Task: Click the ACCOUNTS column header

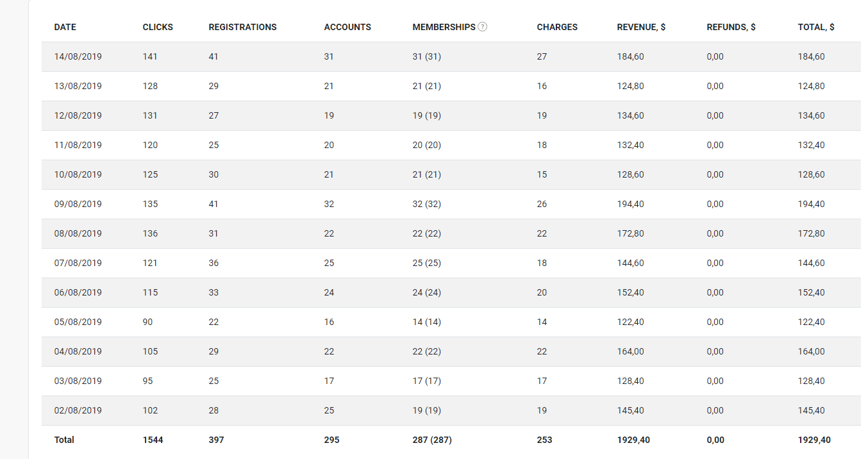Action: (x=347, y=27)
